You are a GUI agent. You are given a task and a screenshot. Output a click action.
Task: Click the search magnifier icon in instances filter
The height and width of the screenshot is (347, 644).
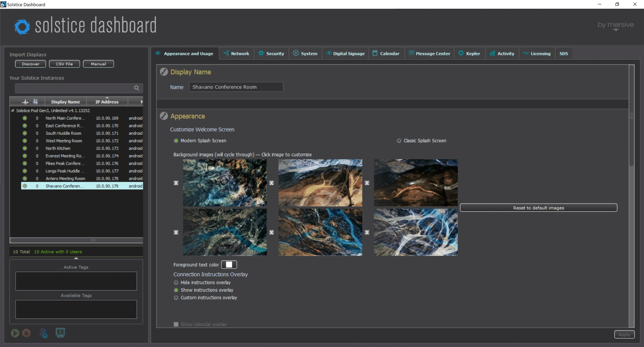[x=137, y=88]
